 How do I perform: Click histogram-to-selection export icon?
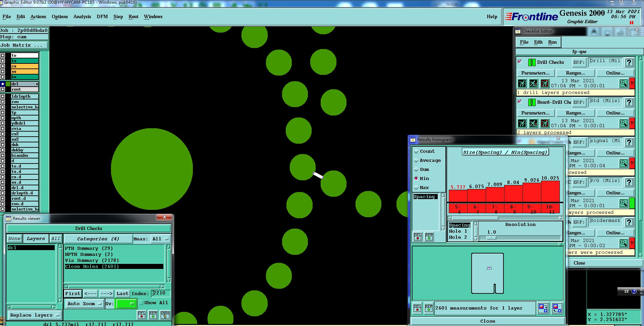543,308
